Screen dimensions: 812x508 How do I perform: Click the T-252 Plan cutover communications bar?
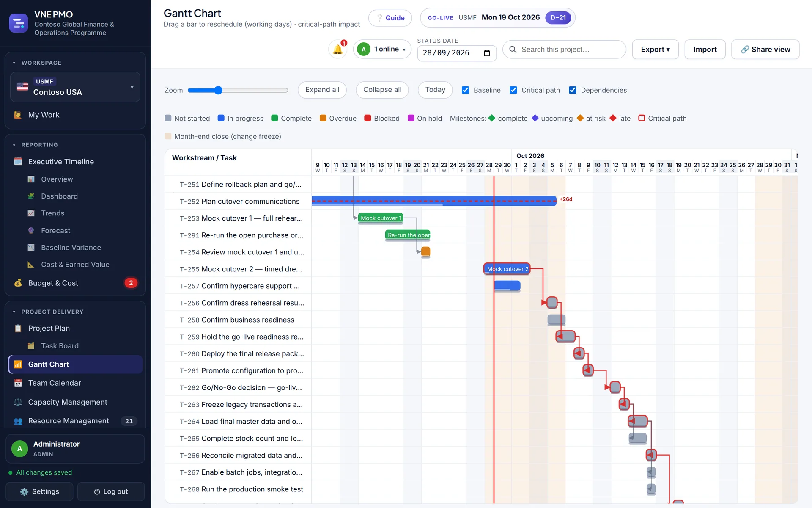coord(434,201)
